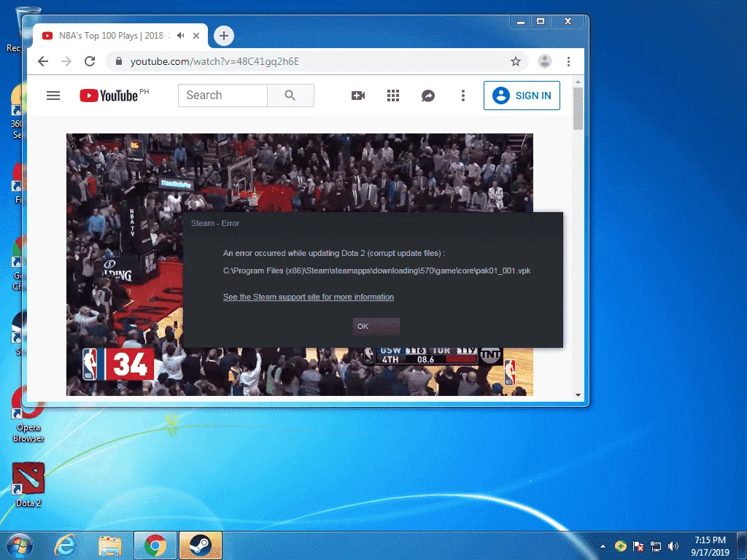Click the address bar URL
This screenshot has height=560, width=747.
pos(215,61)
